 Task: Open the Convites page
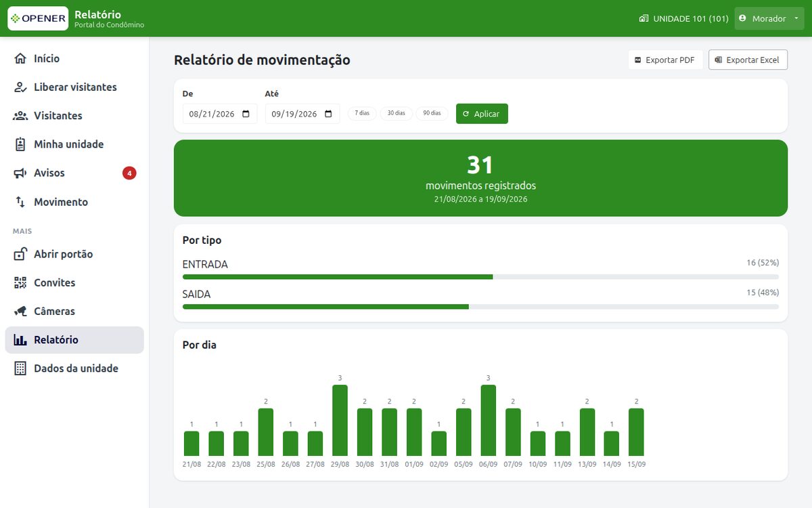74,283
